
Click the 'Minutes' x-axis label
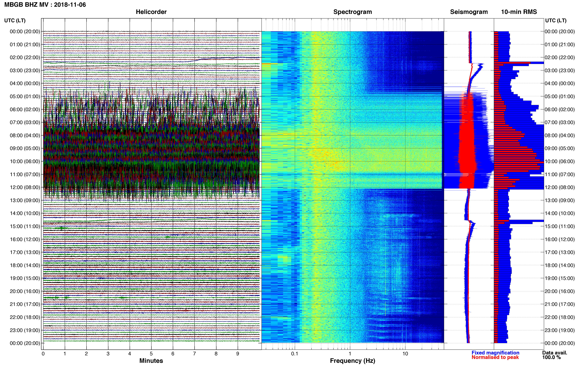coord(151,361)
